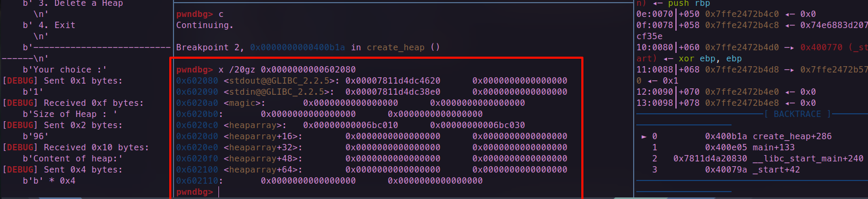The image size is (868, 199).
Task: Select heap pointer 0x00000000006bc030
Action: [x=478, y=125]
